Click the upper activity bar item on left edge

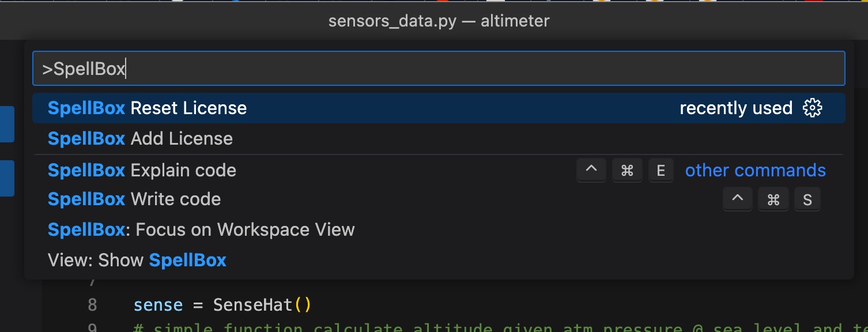point(6,124)
